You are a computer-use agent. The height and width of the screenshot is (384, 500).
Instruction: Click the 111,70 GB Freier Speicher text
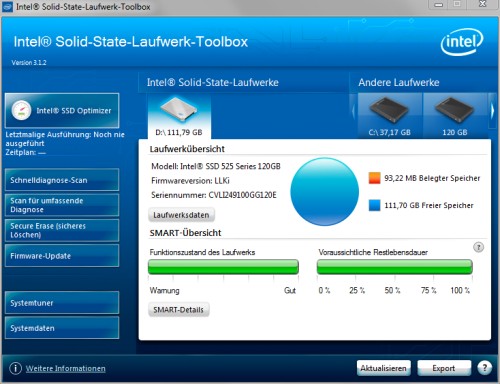pos(429,205)
